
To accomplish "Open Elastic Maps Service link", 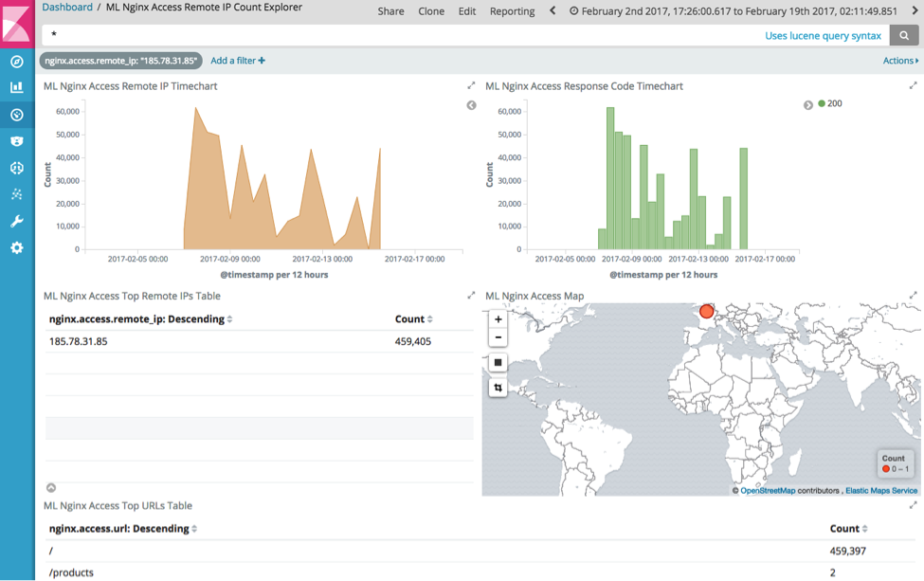I will pos(881,490).
